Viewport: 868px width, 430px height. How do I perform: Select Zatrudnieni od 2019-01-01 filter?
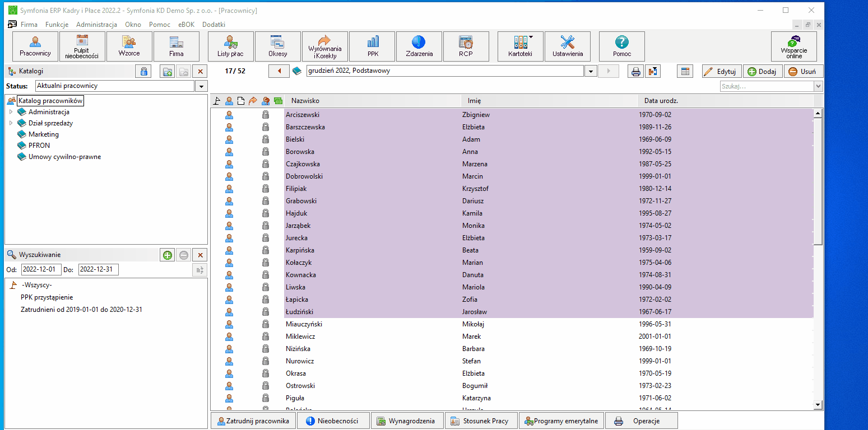click(x=81, y=309)
